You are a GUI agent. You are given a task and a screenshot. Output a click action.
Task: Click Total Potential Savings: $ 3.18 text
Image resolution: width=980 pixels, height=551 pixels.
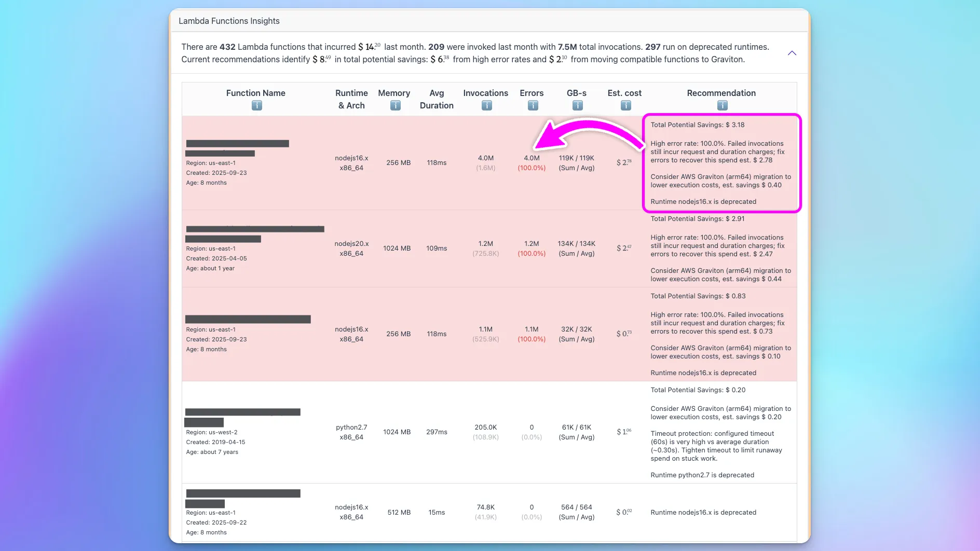tap(697, 125)
